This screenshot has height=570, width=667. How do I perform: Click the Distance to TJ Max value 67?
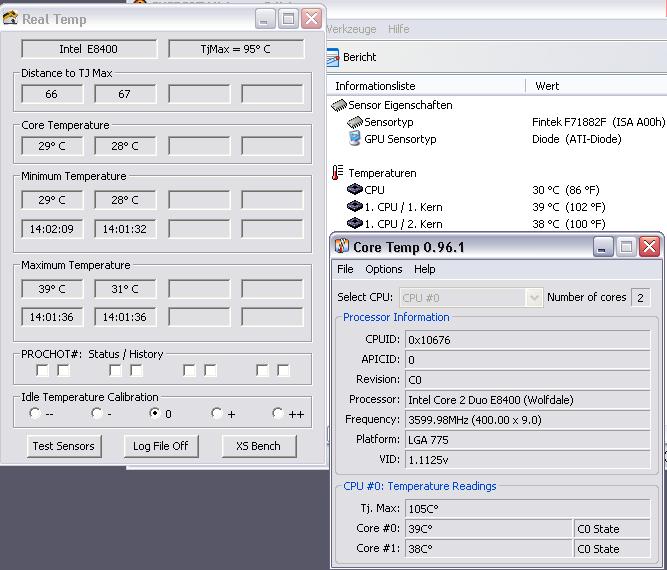click(125, 94)
